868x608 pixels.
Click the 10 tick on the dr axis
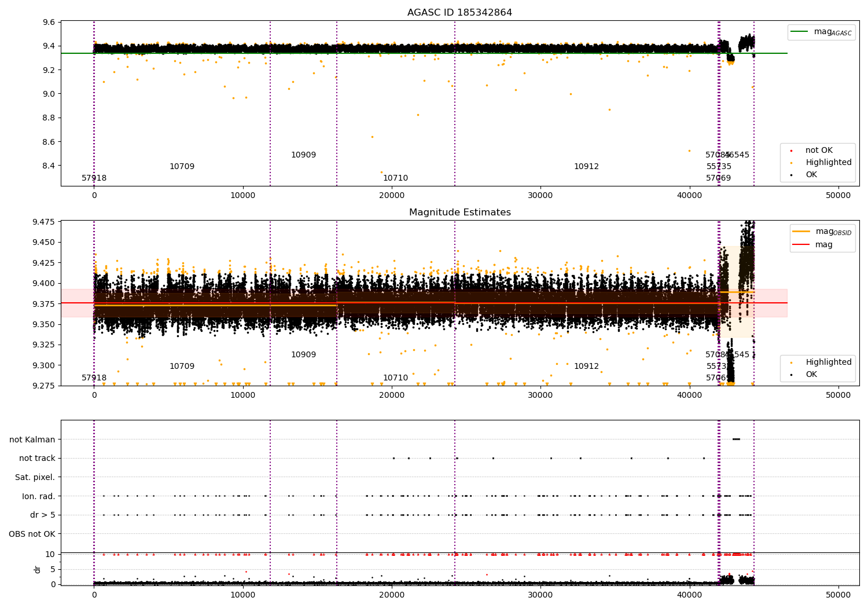50,554
